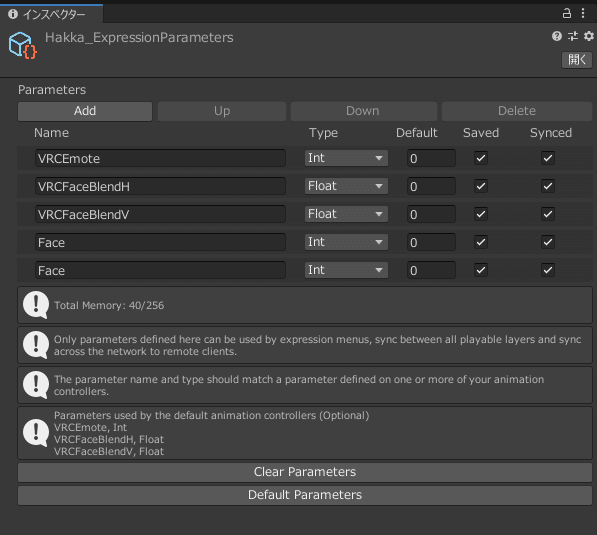Toggle Synced checkbox for VRCFaceBlendH

548,186
